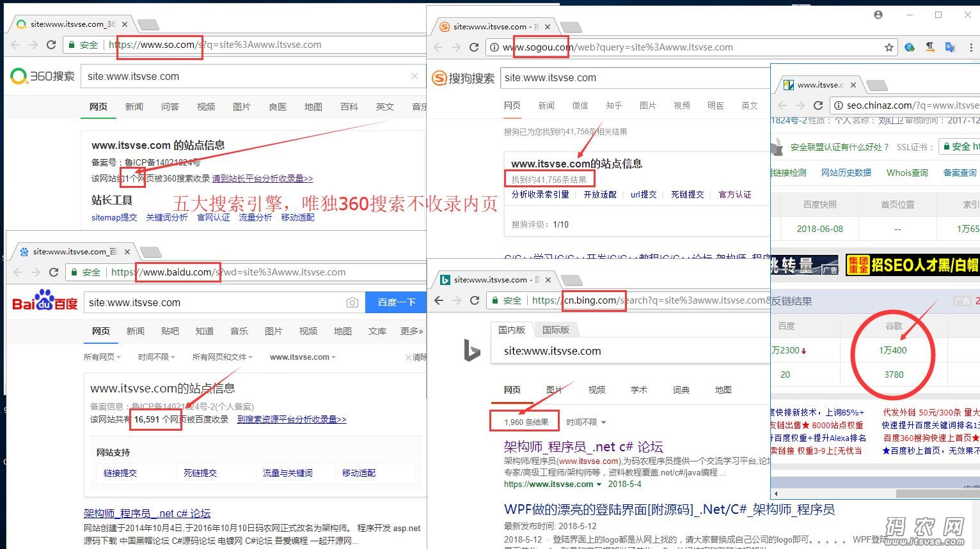Select 微信 tab in Sogou
The image size is (980, 549).
[x=580, y=105]
